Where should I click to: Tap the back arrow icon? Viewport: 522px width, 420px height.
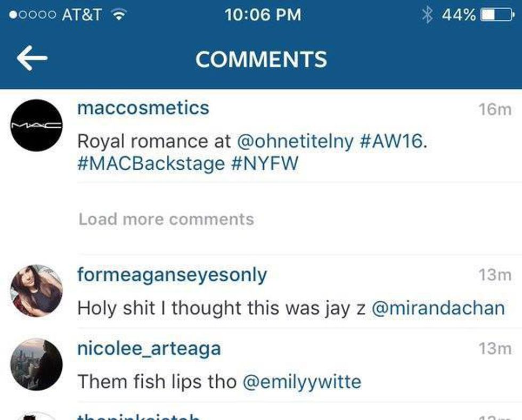point(32,59)
